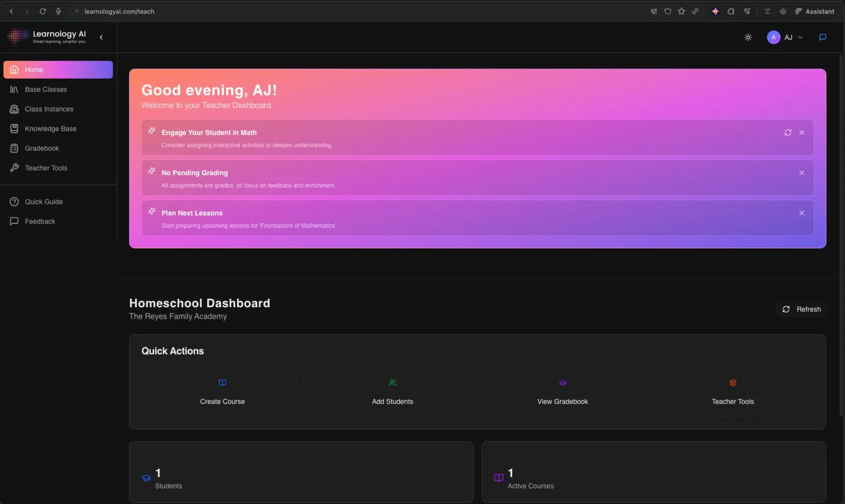845x504 pixels.
Task: Click the Refresh dashboard button
Action: point(802,309)
